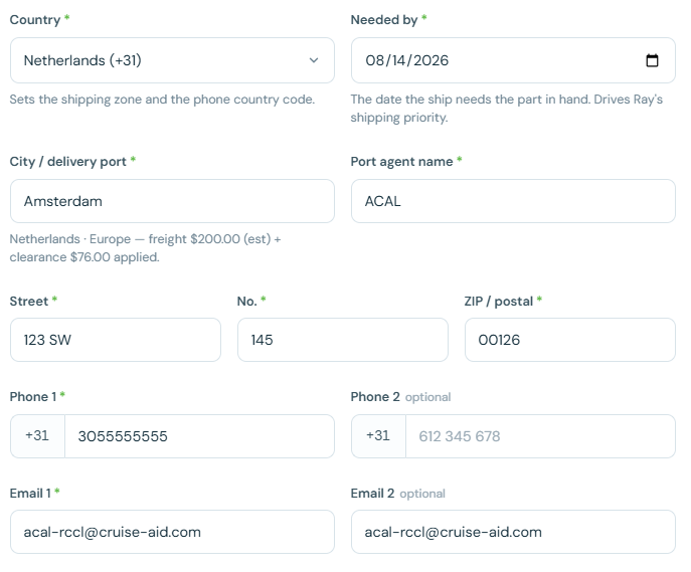This screenshot has height=572, width=691.
Task: Edit the Email 1 address field
Action: click(172, 532)
